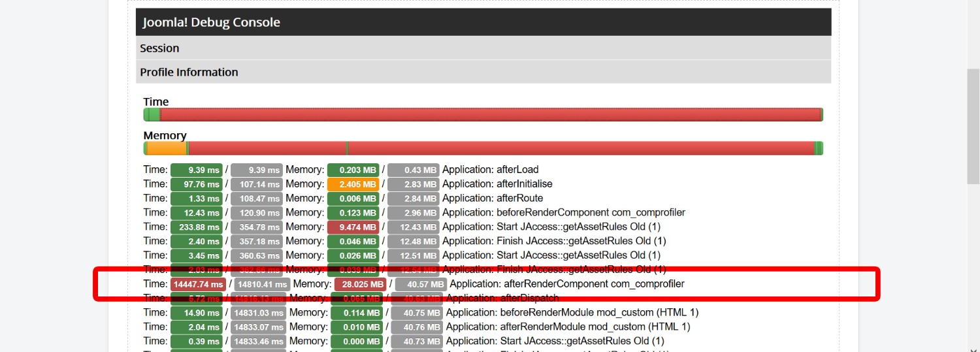The image size is (980, 352).
Task: Click the 2.40 ms time badge
Action: click(197, 242)
